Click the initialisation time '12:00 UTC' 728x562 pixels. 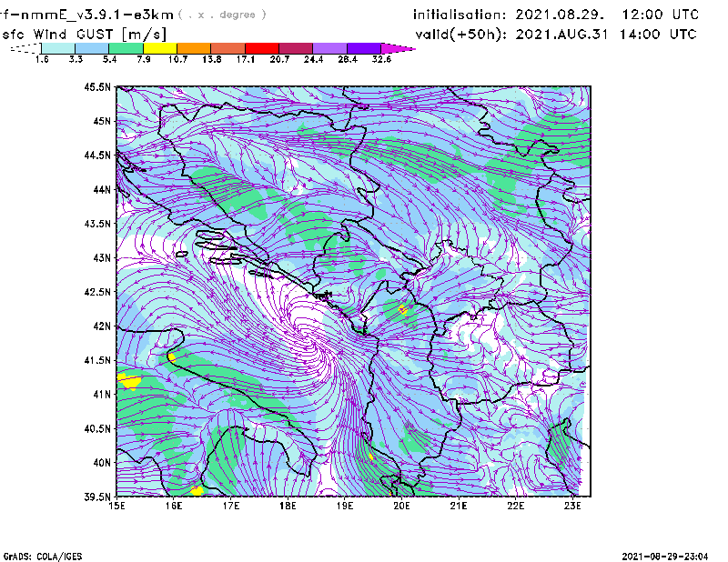[661, 15]
